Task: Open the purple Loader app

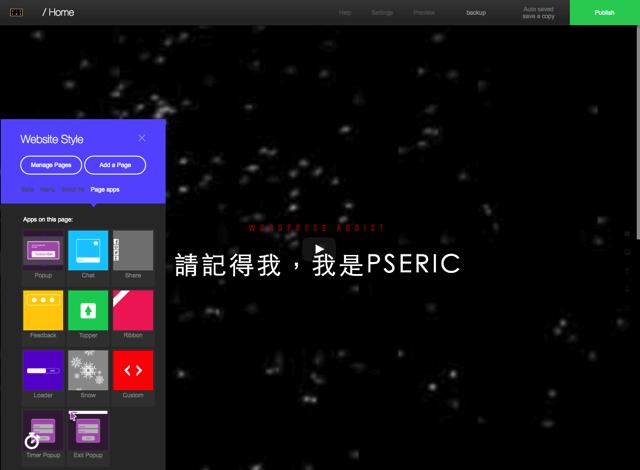Action: click(43, 370)
